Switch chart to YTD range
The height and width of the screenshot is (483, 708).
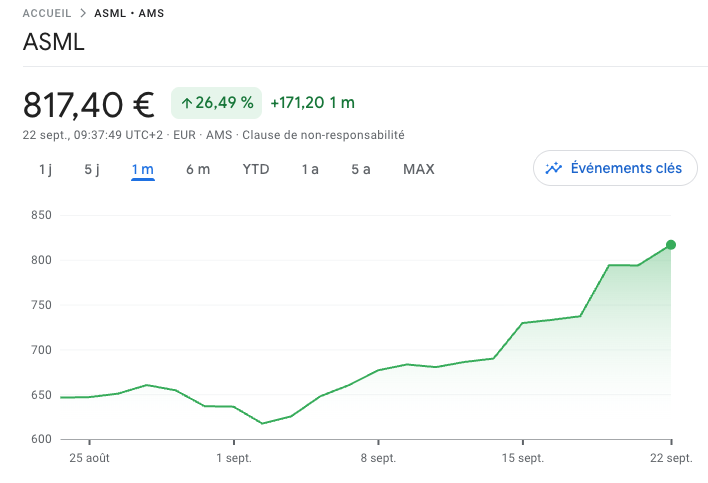click(x=256, y=169)
